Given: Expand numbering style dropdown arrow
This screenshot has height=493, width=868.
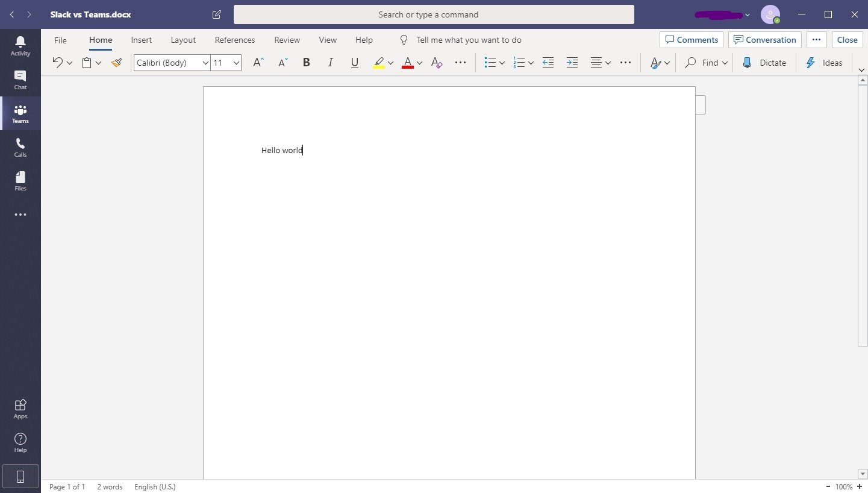Looking at the screenshot, I should [531, 63].
